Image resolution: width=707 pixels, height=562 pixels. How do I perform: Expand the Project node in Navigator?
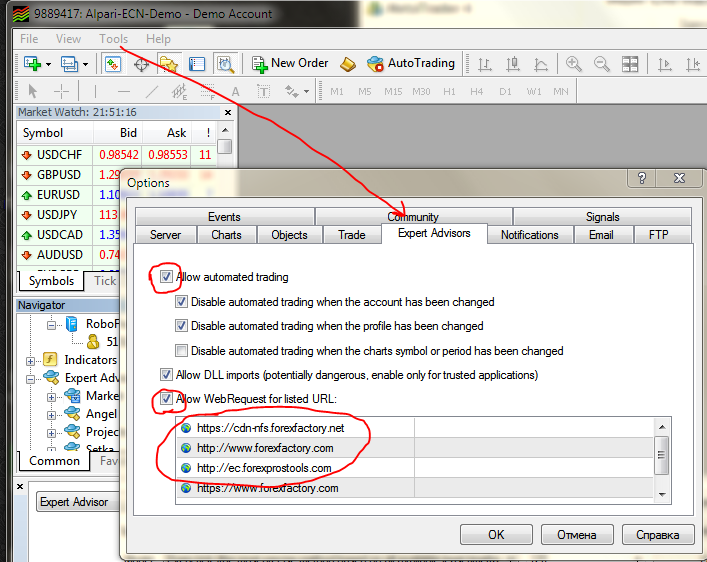(51, 433)
